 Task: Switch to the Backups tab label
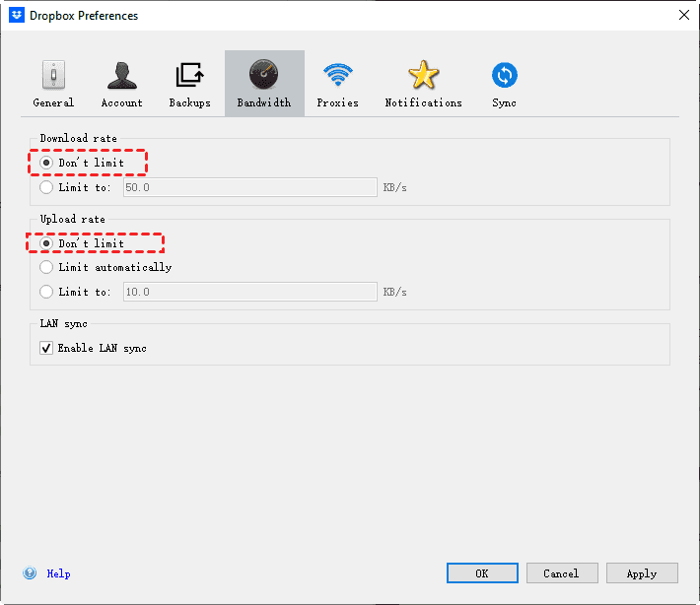pyautogui.click(x=189, y=102)
